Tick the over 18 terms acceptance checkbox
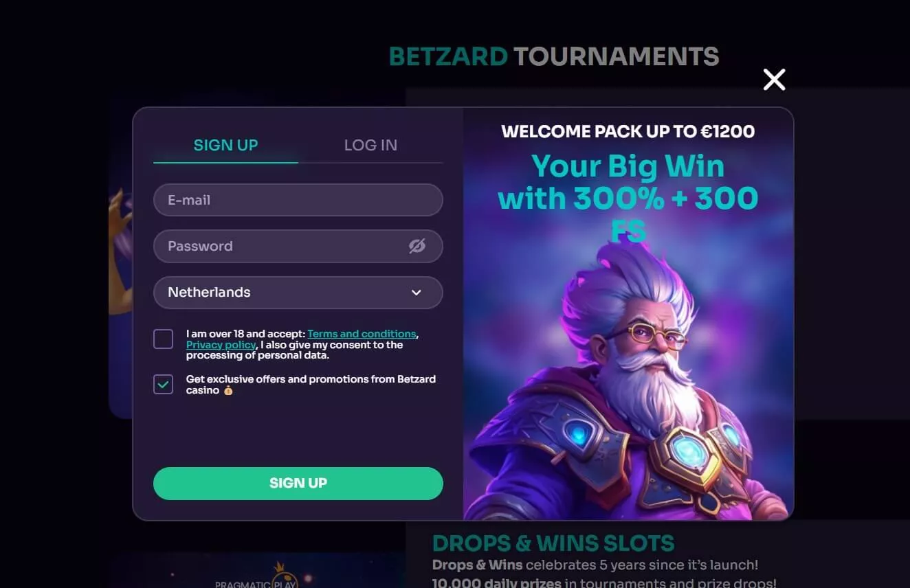 [x=163, y=339]
